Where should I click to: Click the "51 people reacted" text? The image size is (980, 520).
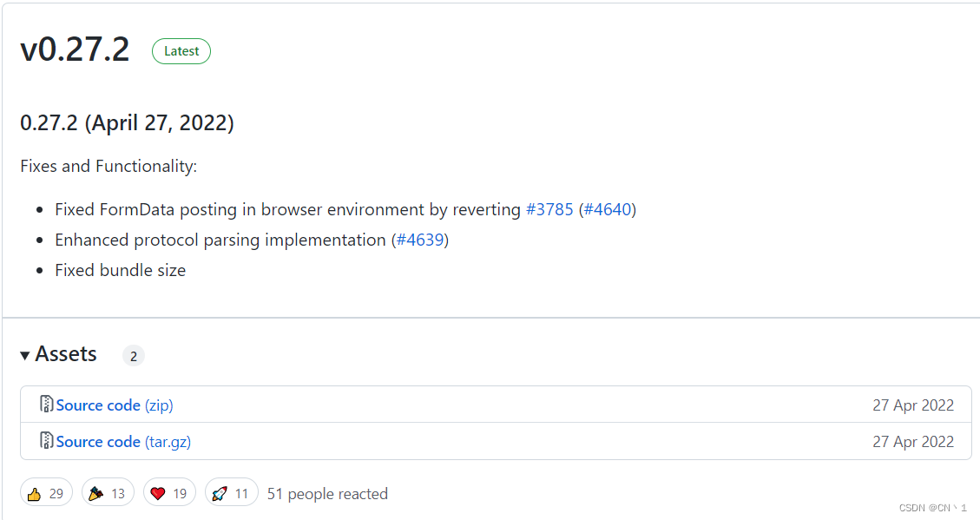327,494
